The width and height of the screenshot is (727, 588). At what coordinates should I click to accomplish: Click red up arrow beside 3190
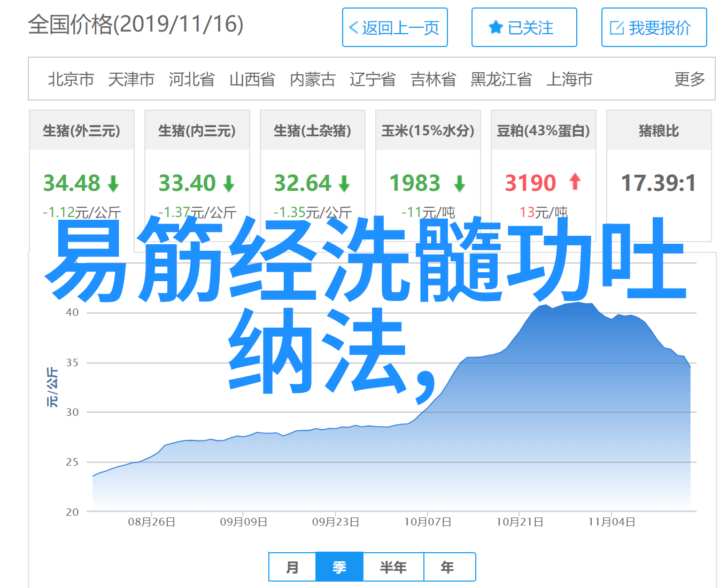[575, 182]
